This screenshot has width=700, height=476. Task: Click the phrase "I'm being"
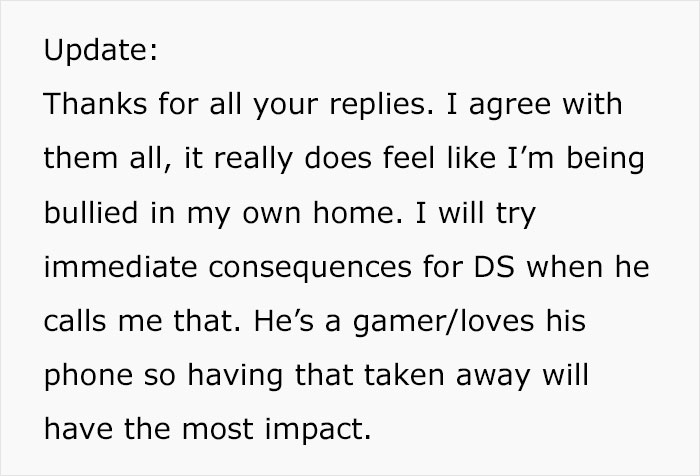pos(576,160)
